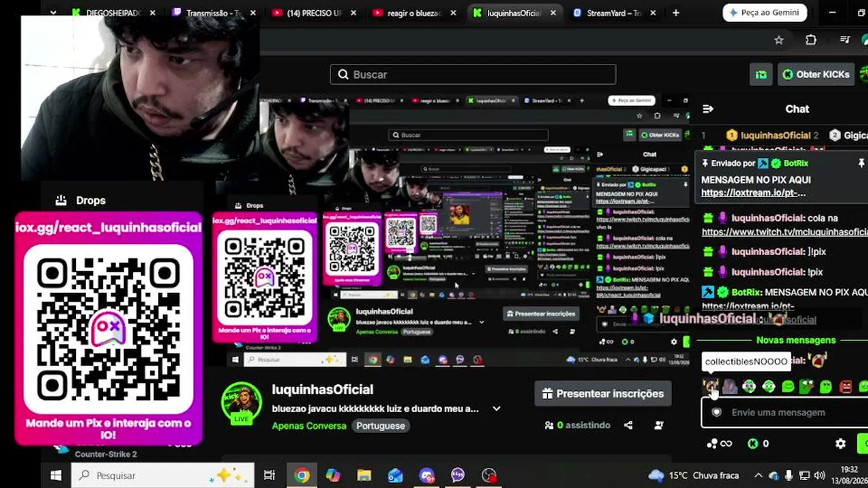Open the weather widget showing 15°C Chuva fraca
Screen dimensions: 868x488
click(x=694, y=476)
